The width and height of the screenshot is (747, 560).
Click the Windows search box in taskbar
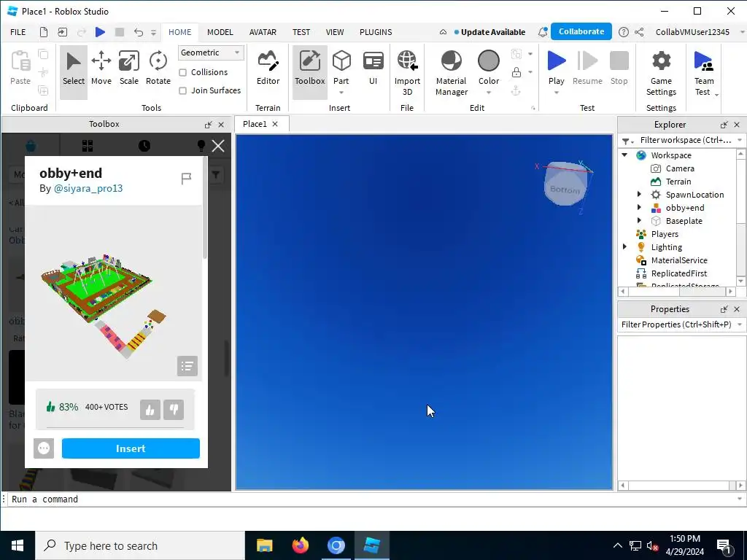[140, 545]
